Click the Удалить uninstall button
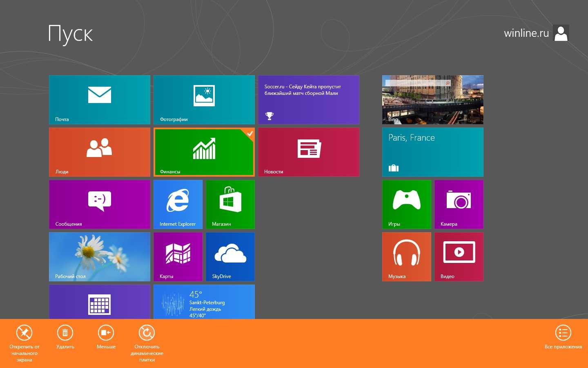588x368 pixels. coord(65,337)
